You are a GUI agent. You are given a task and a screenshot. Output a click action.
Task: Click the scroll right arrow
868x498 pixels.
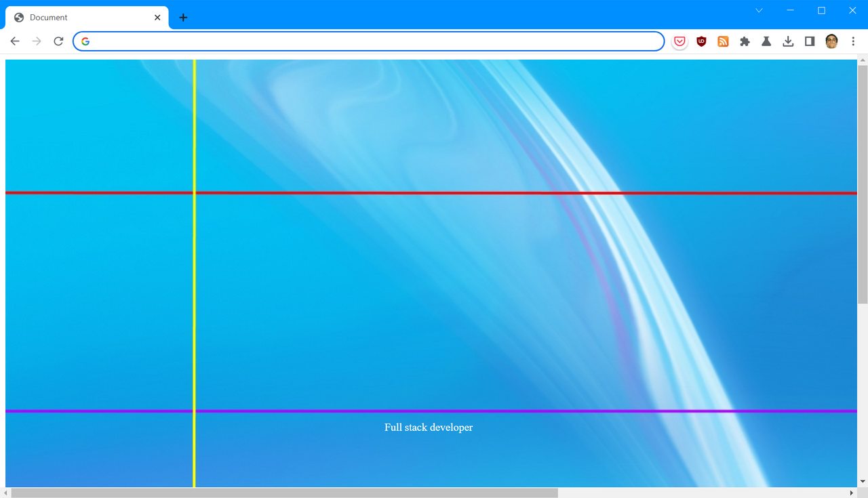click(x=852, y=493)
